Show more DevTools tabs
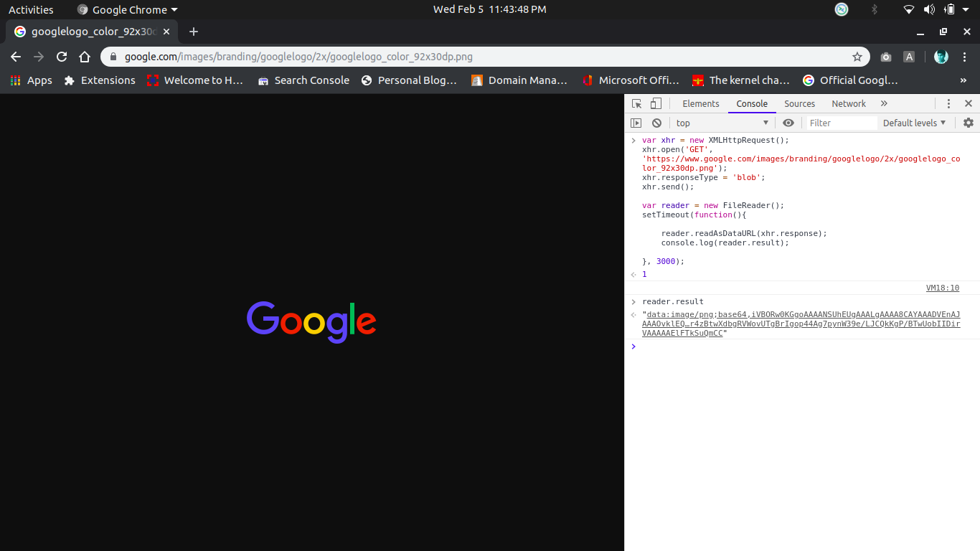 pyautogui.click(x=884, y=104)
